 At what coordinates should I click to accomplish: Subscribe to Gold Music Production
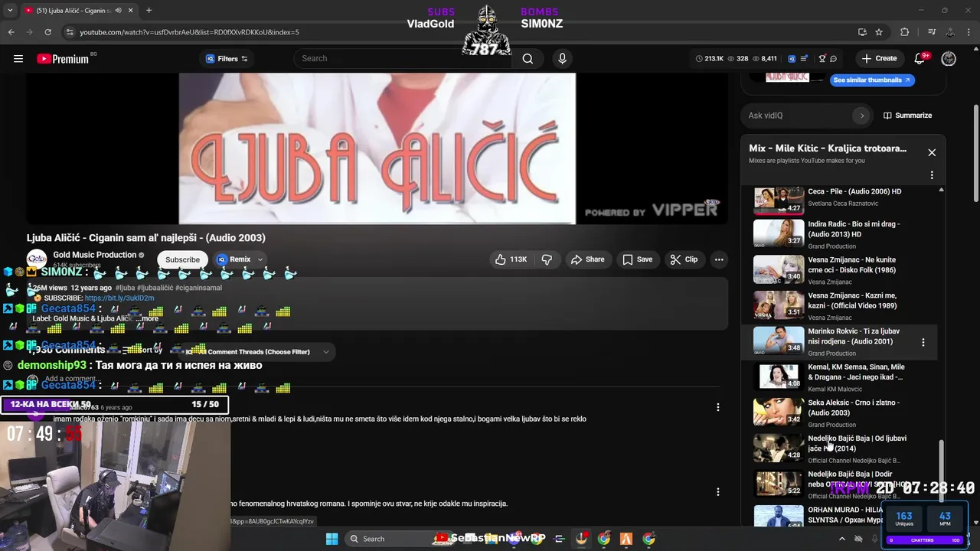182,259
